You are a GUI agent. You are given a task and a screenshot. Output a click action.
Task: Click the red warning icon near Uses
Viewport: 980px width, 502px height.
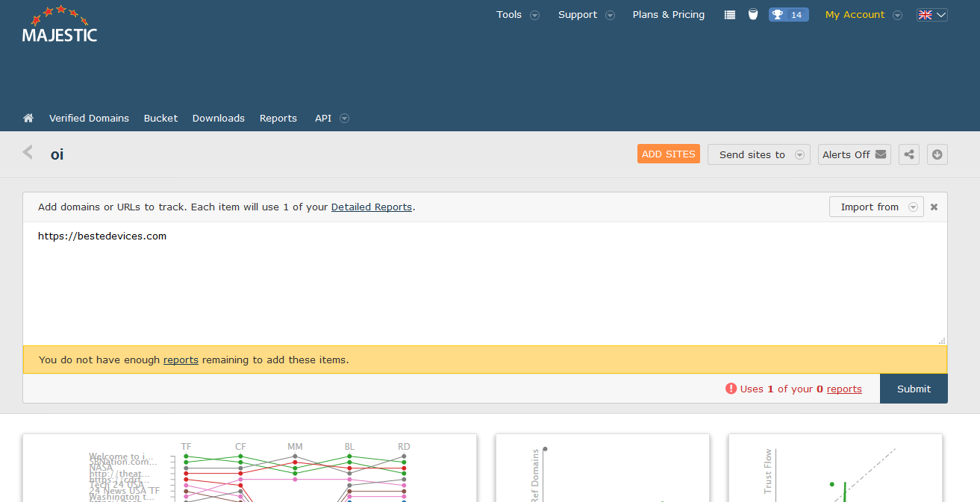(x=731, y=389)
